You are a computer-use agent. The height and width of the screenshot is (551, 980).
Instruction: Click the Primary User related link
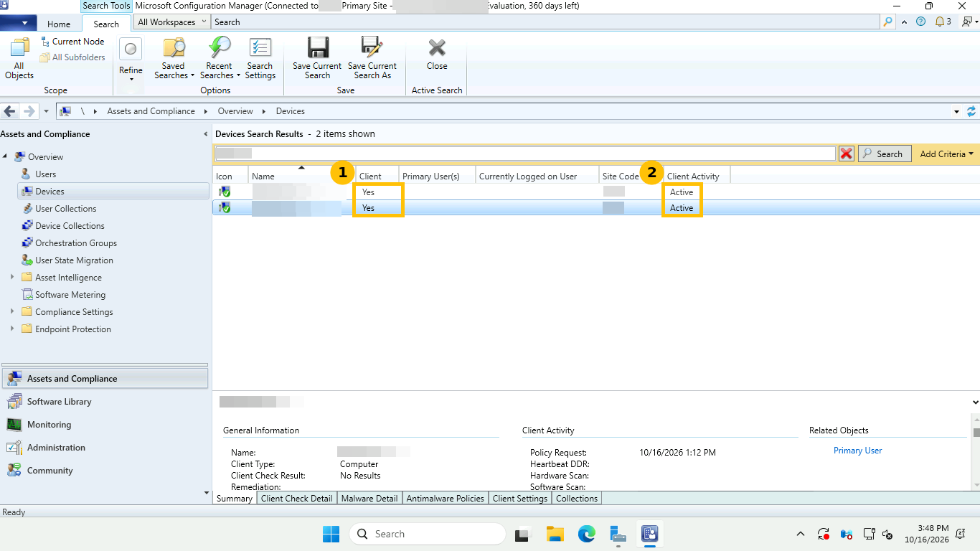pyautogui.click(x=857, y=451)
